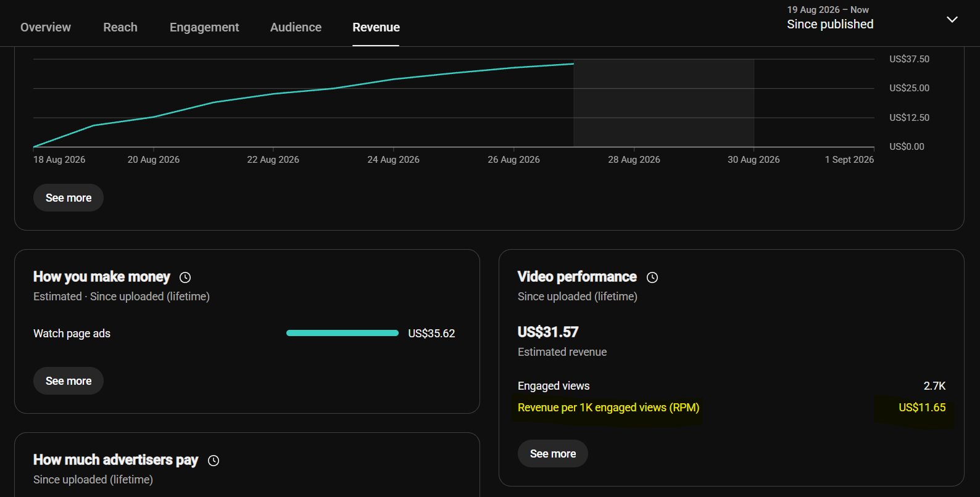Switch to the Overview tab
980x497 pixels.
click(46, 27)
